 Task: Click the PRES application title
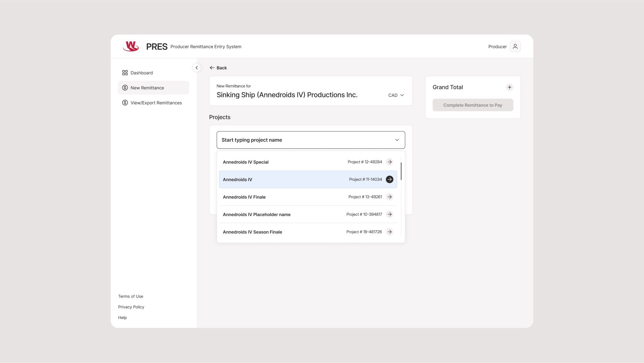157,47
